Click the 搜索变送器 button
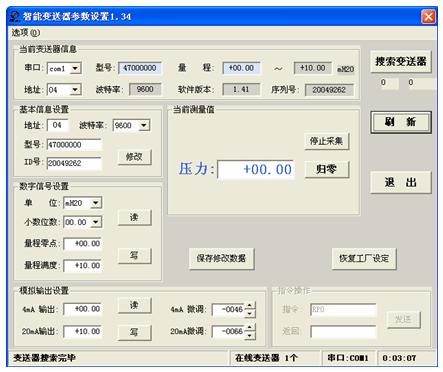The width and height of the screenshot is (443, 372). [x=401, y=62]
